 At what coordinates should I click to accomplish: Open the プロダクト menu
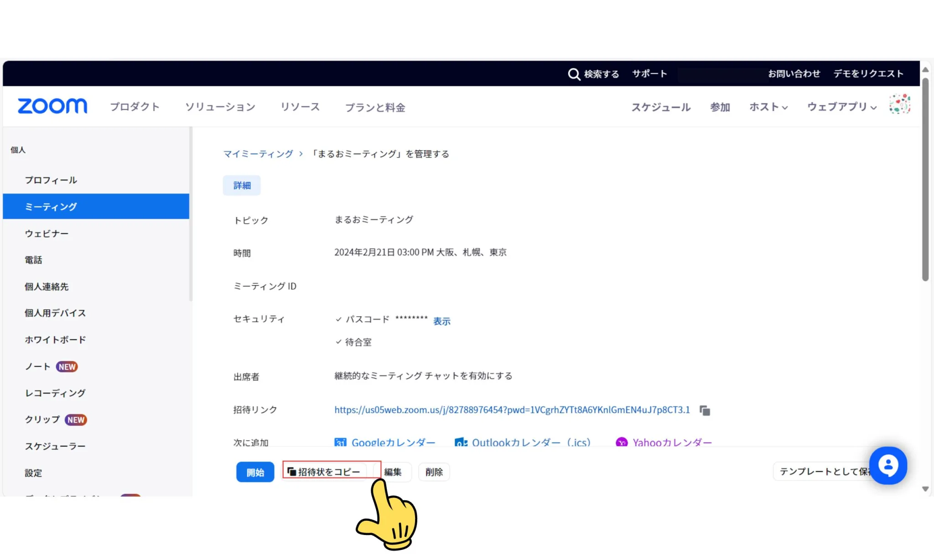tap(135, 107)
